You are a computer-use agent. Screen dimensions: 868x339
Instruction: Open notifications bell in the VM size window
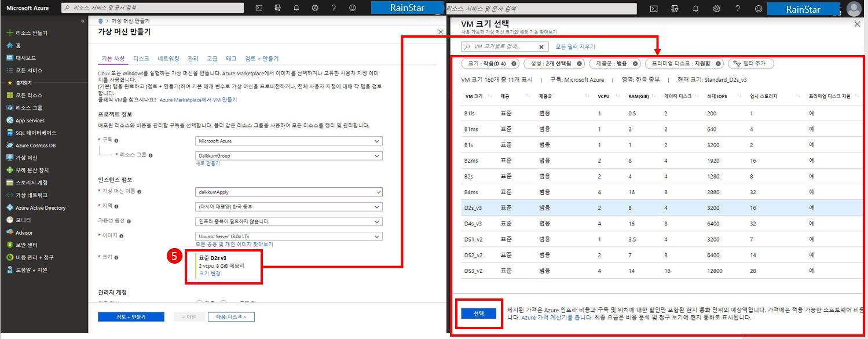click(x=695, y=9)
